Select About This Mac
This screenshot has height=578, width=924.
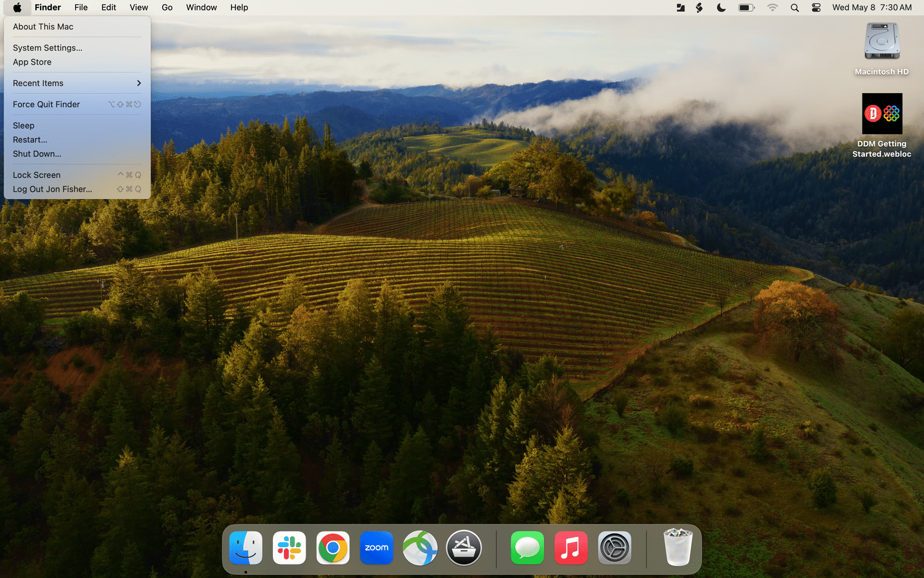pyautogui.click(x=43, y=26)
